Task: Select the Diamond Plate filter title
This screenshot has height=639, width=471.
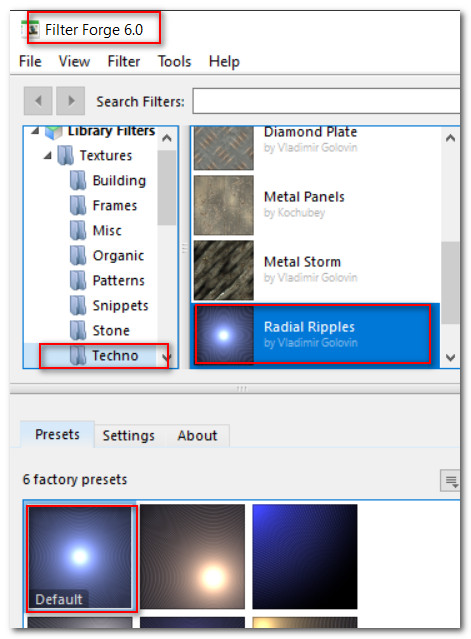Action: pos(310,132)
